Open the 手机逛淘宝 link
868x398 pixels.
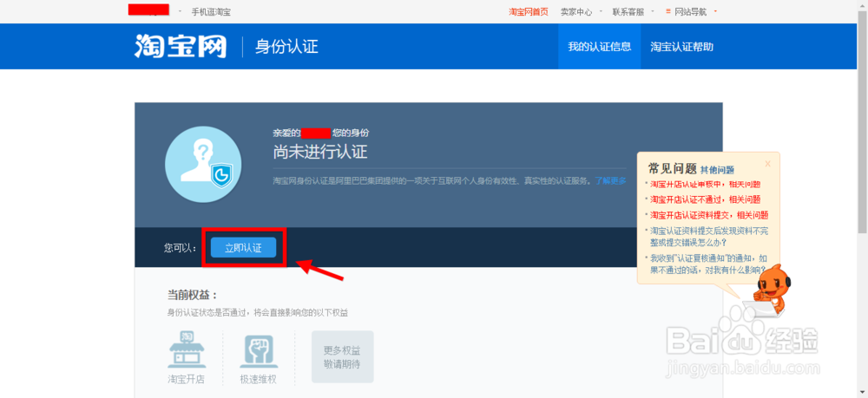click(x=211, y=11)
